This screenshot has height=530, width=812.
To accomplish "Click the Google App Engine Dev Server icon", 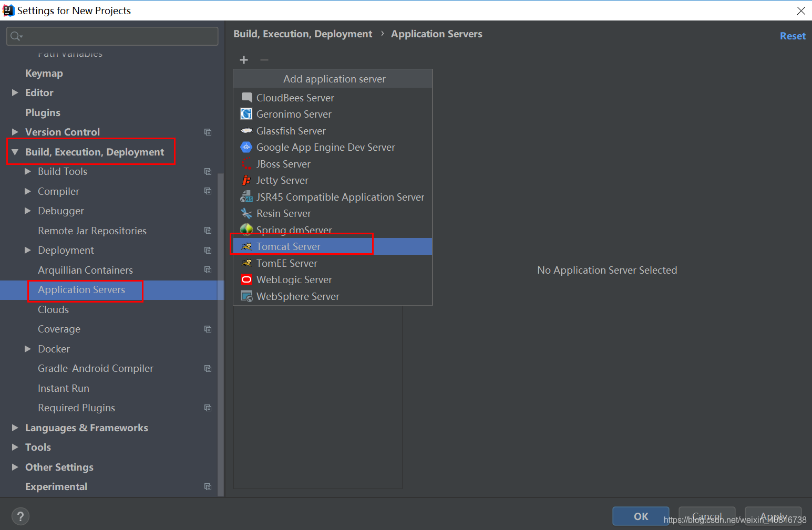I will point(246,147).
